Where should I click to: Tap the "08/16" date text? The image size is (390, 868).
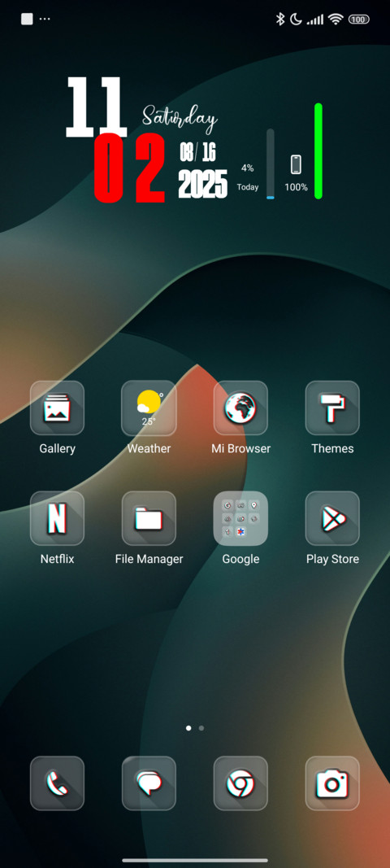pos(197,151)
